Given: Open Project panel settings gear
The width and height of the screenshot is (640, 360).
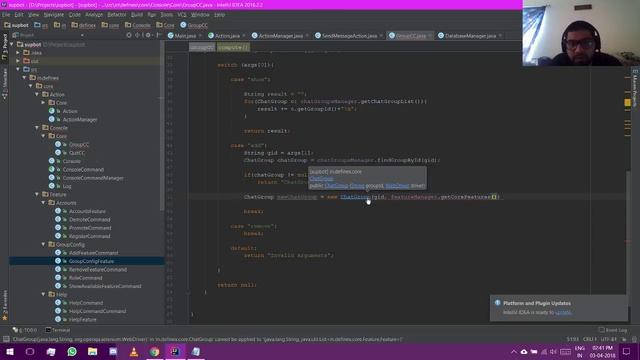Looking at the screenshot, I should click(x=149, y=36).
